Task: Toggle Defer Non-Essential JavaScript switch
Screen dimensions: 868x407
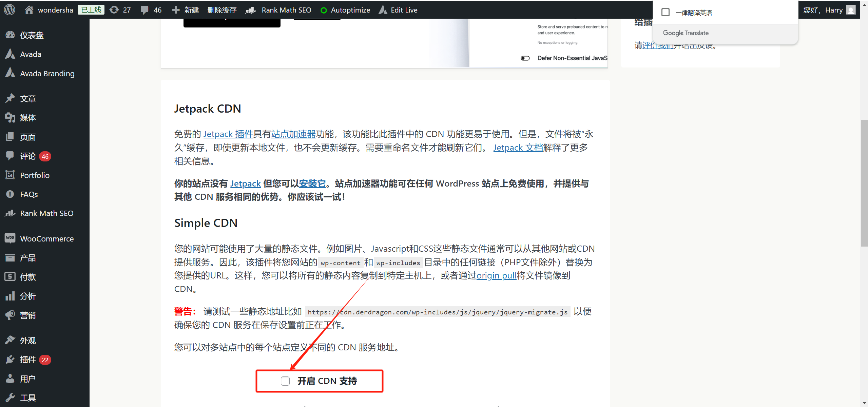Action: (x=525, y=58)
